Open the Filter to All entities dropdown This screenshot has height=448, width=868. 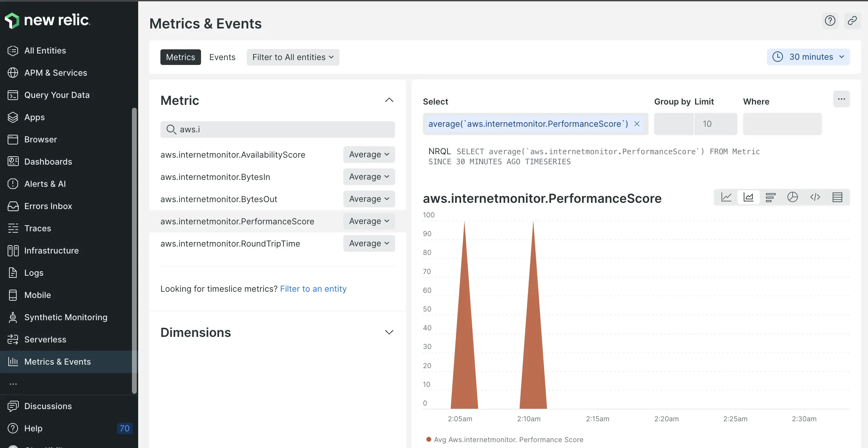(x=293, y=57)
